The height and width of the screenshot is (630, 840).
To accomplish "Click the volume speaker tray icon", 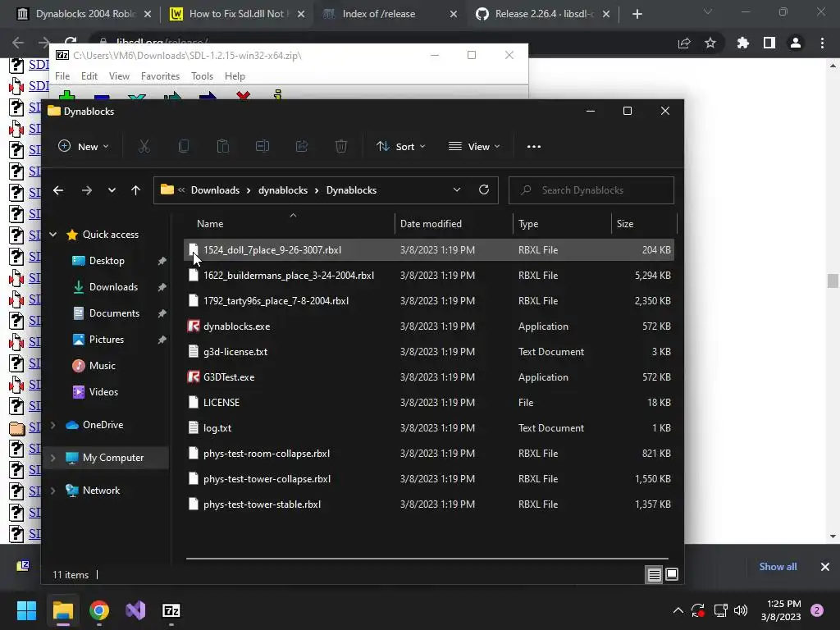I will pyautogui.click(x=741, y=610).
